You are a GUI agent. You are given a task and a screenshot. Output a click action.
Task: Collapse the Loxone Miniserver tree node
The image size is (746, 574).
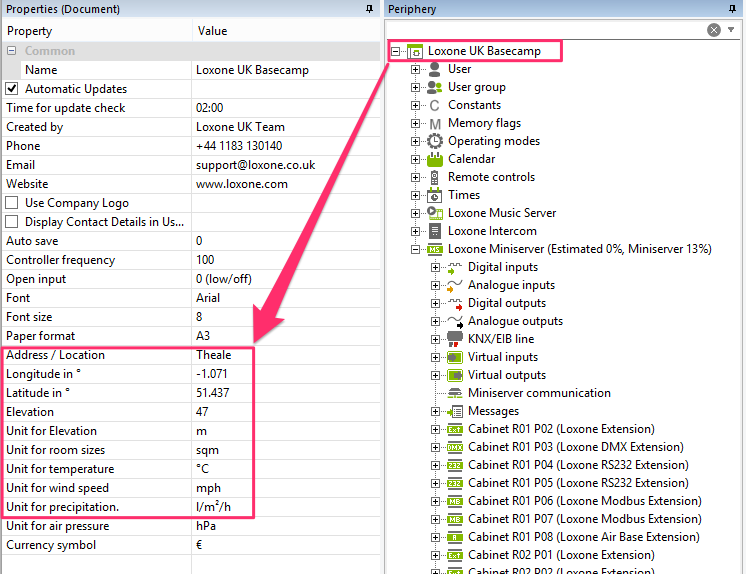(x=415, y=249)
